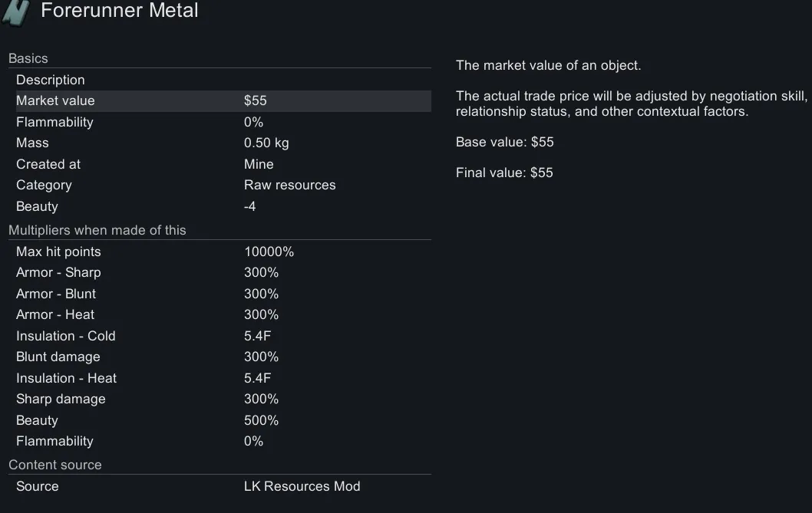Click the Multipliers when made of this heading
The image size is (812, 513).
97,230
